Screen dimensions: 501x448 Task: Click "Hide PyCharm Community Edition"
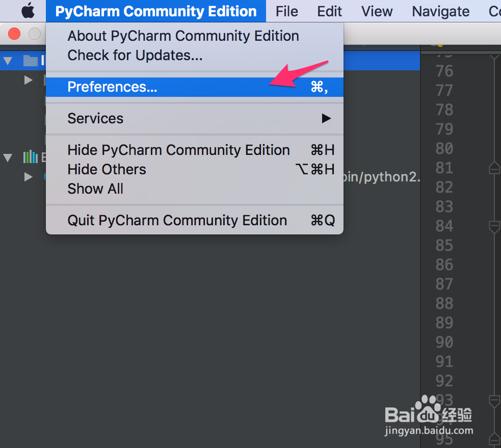tap(178, 150)
